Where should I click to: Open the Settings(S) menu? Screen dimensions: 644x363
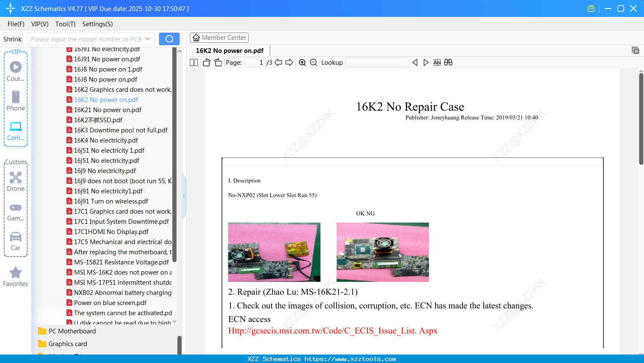tap(98, 24)
